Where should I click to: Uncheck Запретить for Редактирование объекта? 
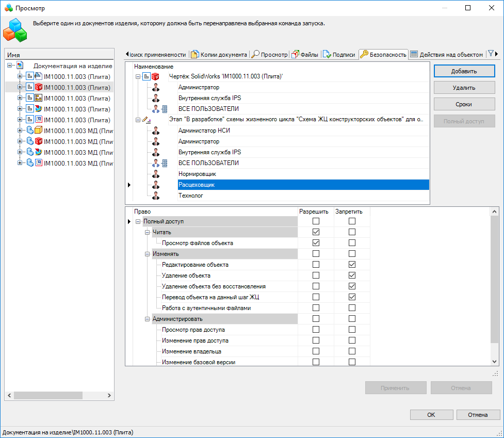[352, 265]
